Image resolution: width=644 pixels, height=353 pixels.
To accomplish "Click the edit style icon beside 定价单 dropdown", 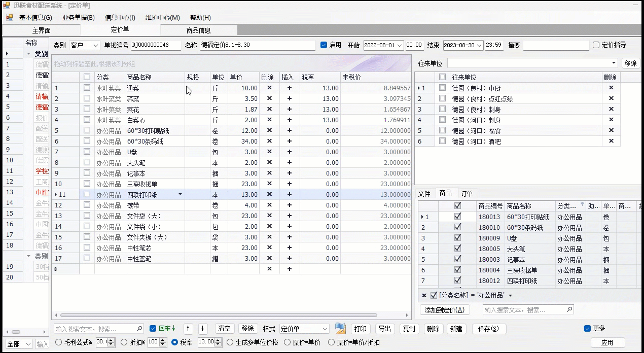I will (x=340, y=329).
